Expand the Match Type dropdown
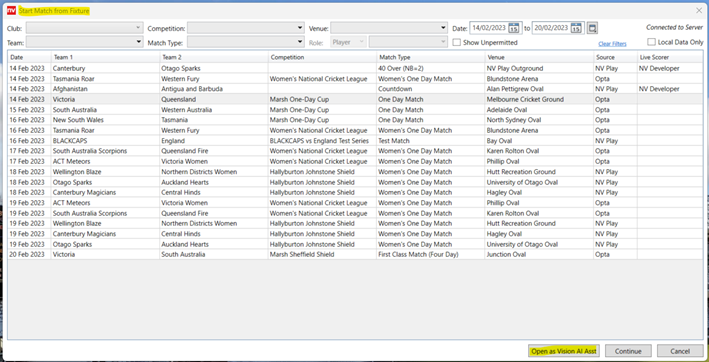The width and height of the screenshot is (709, 362). click(246, 42)
